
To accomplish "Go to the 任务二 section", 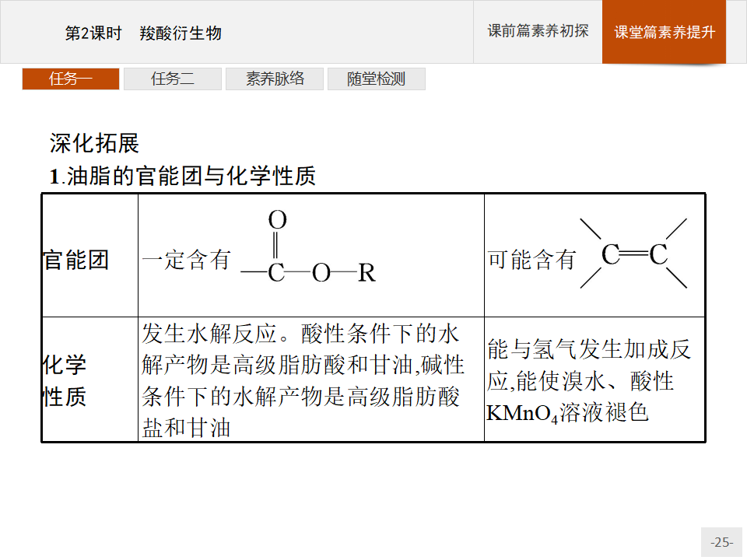I will click(x=173, y=79).
